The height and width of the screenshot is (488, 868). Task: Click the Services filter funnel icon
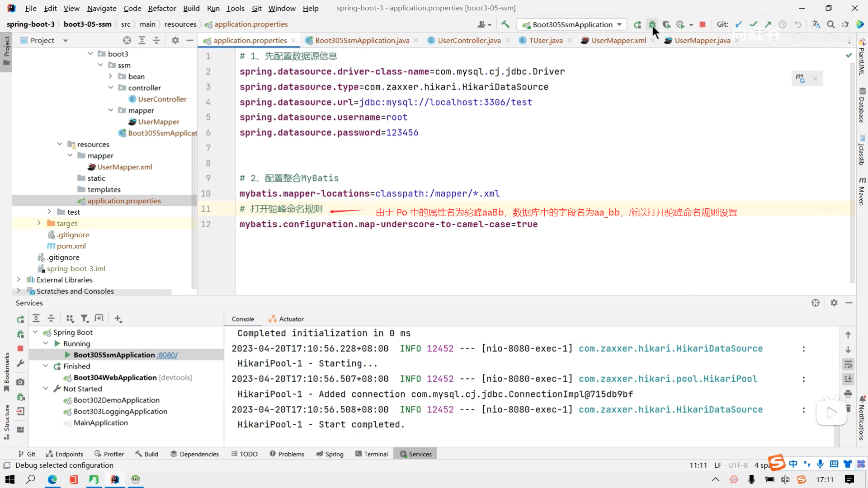pos(84,319)
